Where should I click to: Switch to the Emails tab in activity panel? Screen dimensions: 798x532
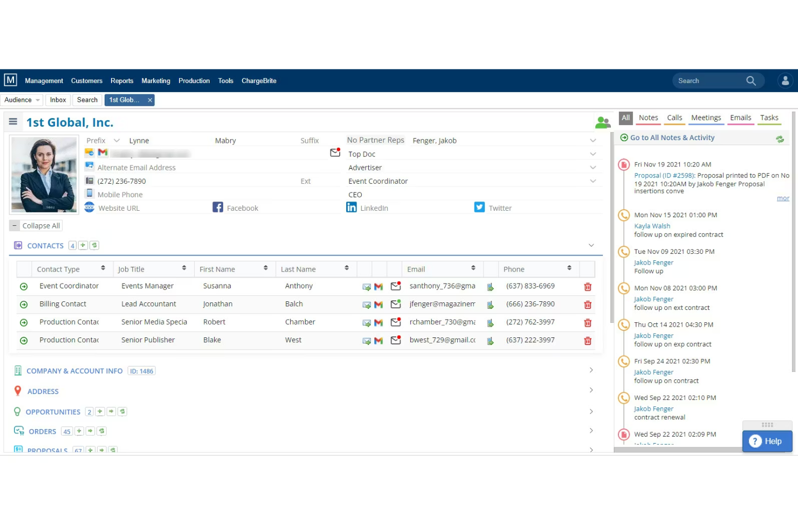(740, 118)
